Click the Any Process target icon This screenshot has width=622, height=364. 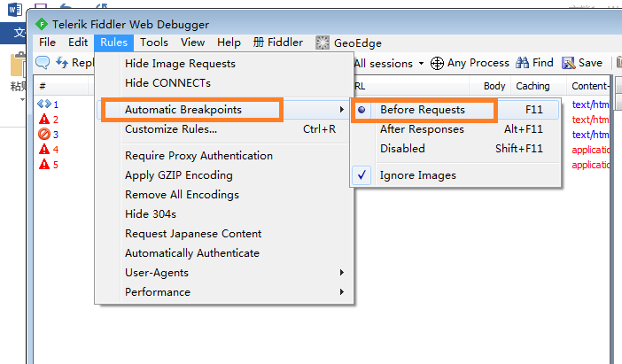click(x=437, y=64)
